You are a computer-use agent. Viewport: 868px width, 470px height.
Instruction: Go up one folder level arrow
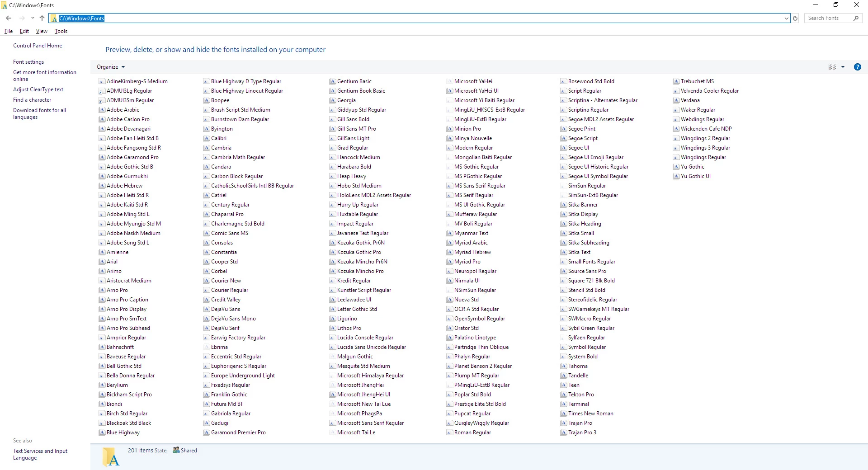click(x=42, y=18)
